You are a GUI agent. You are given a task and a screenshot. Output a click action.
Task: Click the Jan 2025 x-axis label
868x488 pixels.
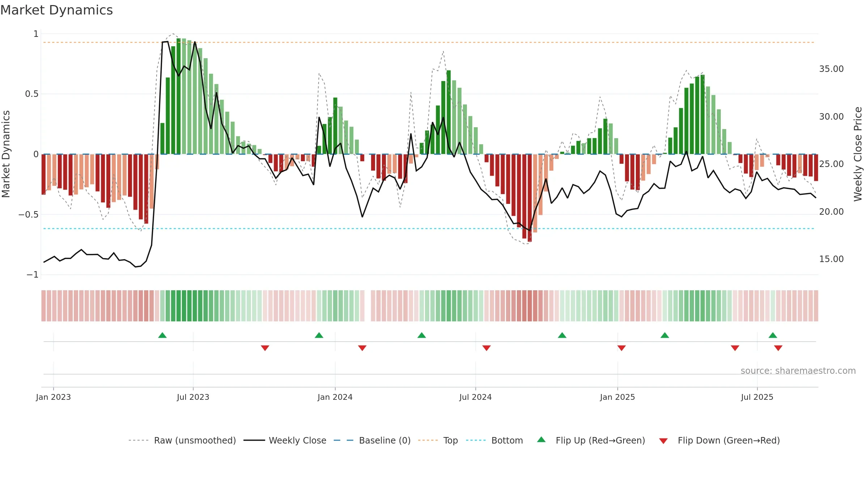(x=618, y=397)
